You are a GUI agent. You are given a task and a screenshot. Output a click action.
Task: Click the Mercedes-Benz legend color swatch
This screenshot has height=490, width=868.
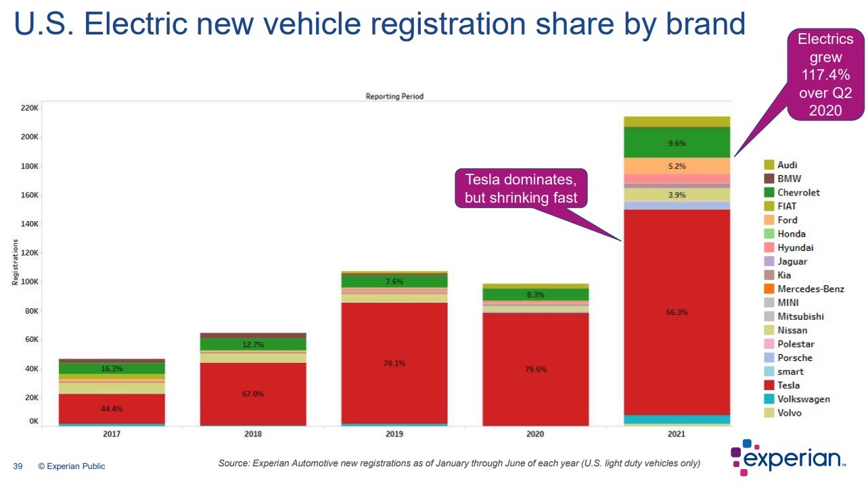769,289
